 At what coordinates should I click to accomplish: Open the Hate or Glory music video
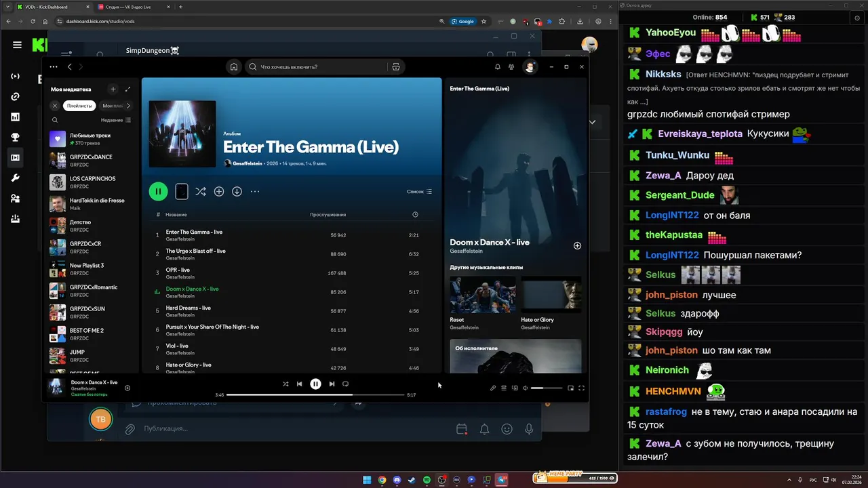(551, 295)
